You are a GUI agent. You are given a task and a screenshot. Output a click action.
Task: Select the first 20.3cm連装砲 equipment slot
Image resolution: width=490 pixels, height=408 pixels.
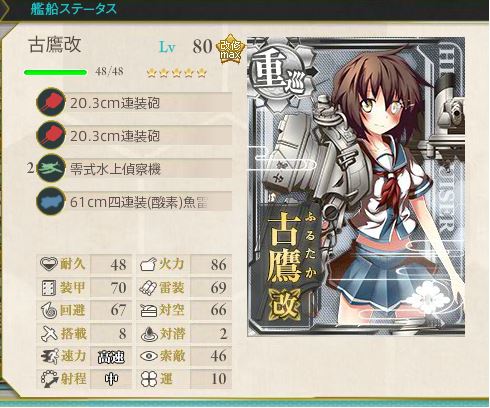[x=134, y=102]
